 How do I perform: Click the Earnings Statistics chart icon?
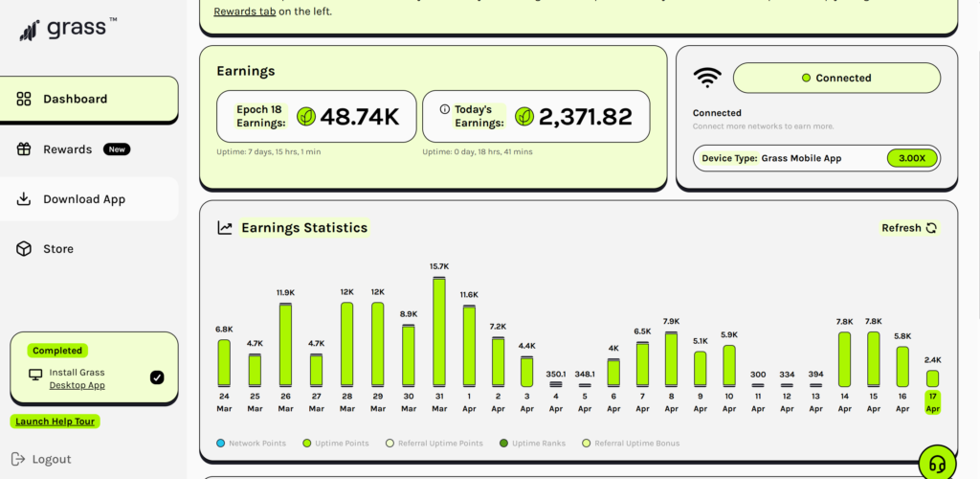(225, 228)
